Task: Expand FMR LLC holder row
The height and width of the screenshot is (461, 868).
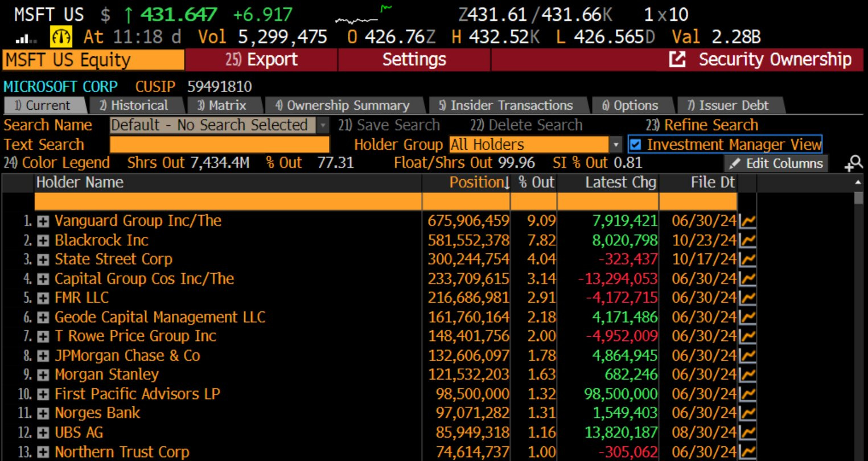Action: (x=43, y=298)
